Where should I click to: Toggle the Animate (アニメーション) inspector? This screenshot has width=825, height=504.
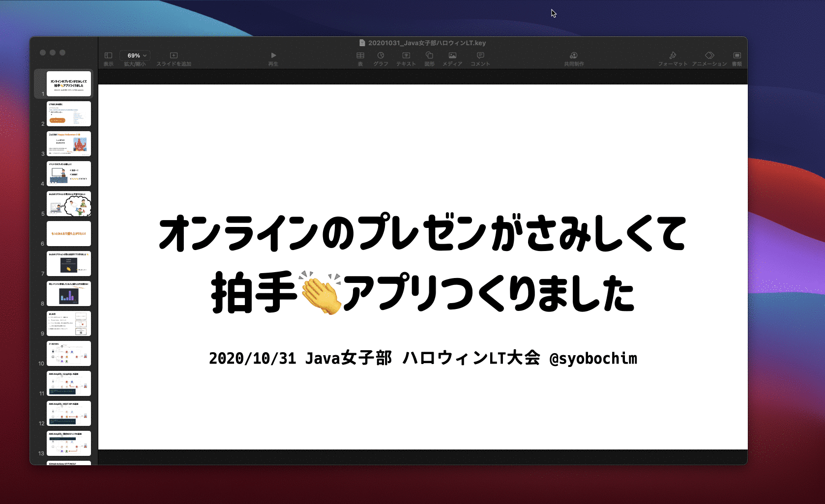709,56
